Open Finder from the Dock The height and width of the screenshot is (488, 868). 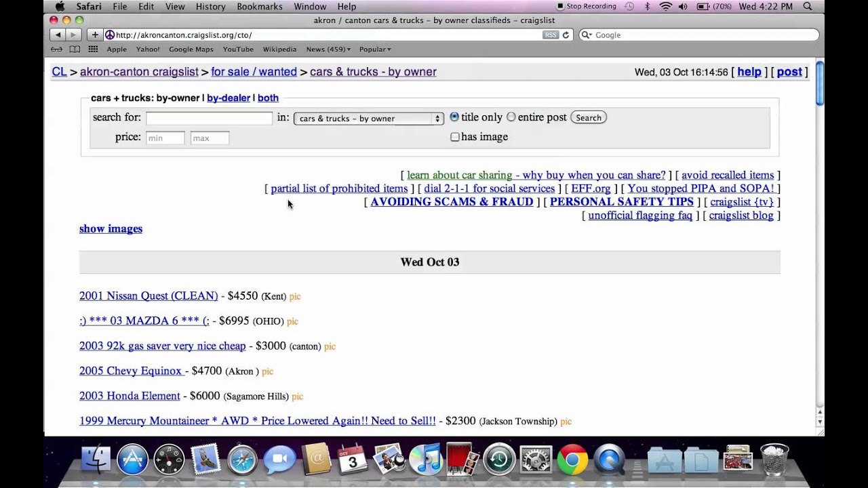(96, 460)
